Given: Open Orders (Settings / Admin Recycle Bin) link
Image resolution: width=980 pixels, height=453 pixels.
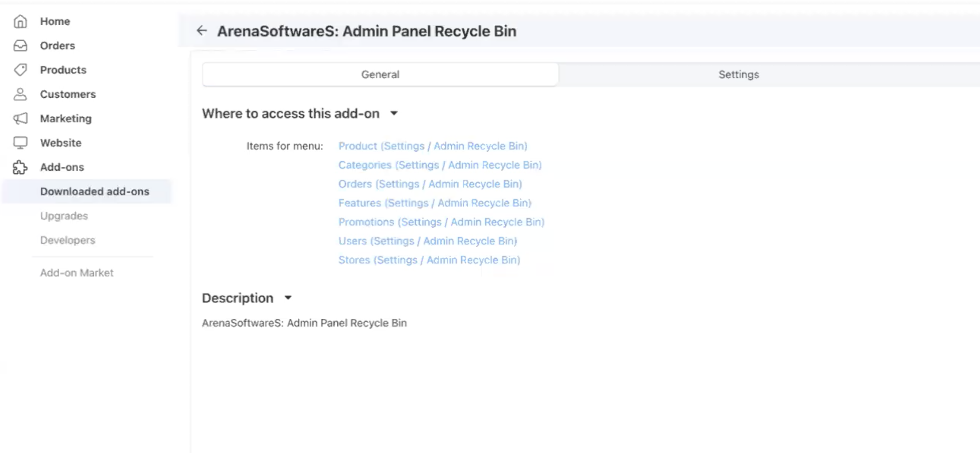Looking at the screenshot, I should point(430,184).
